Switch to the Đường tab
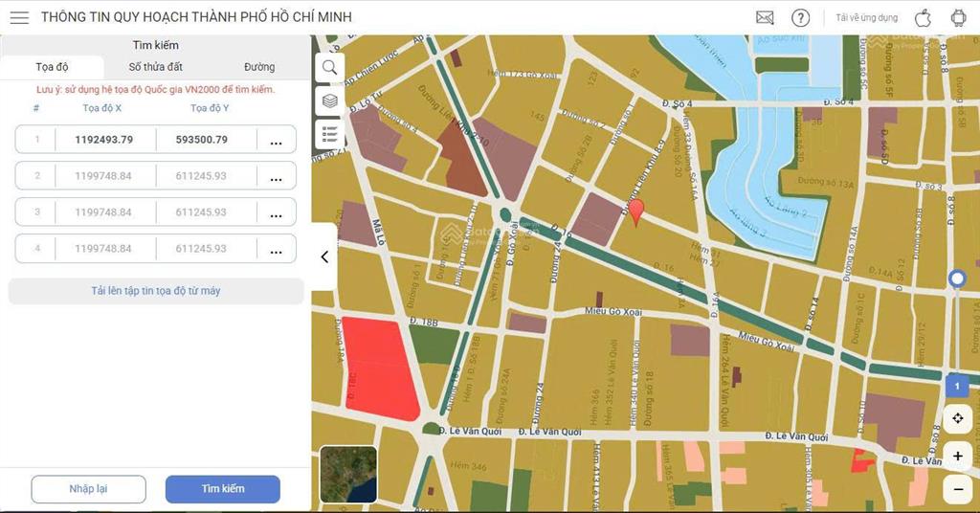 (259, 67)
